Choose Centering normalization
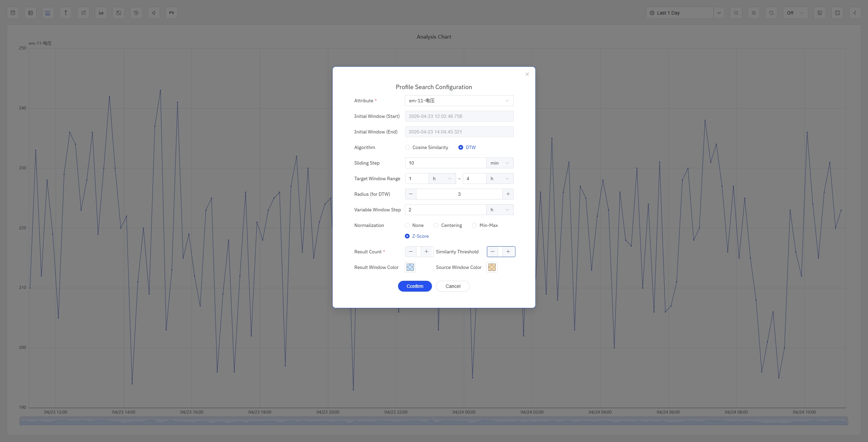 point(436,225)
